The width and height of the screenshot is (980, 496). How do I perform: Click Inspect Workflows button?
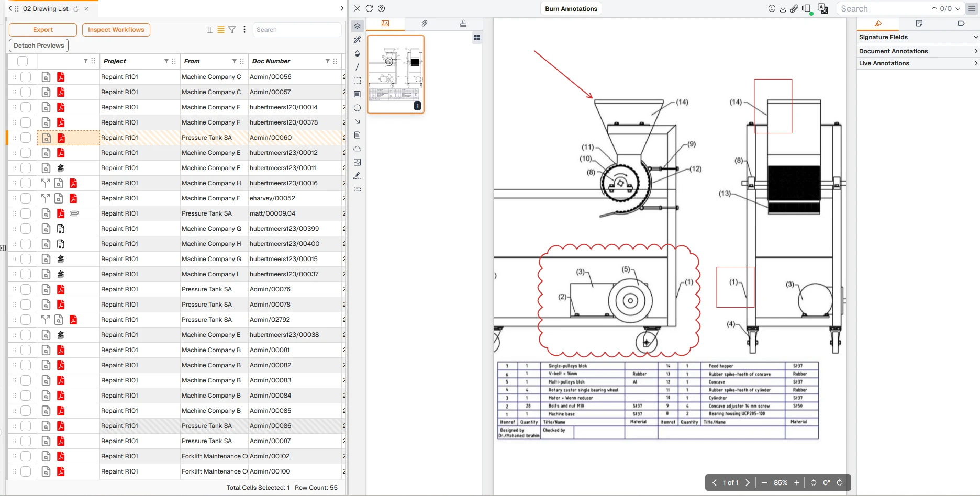pyautogui.click(x=116, y=30)
